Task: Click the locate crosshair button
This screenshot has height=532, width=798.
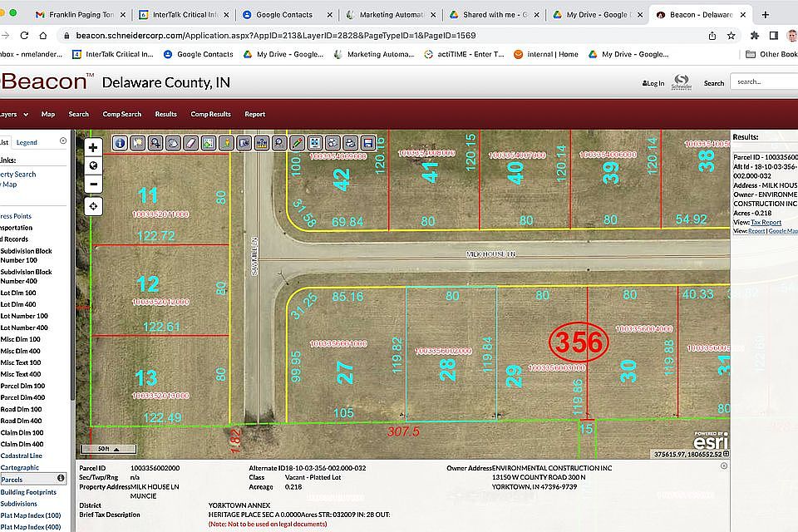Action: click(x=93, y=206)
